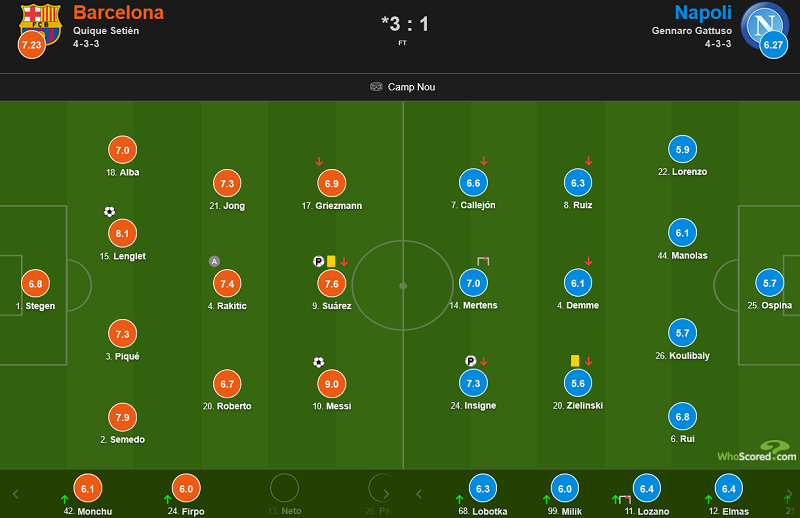Select Messi's 9.0 rating circle
The image size is (800, 518).
(x=332, y=383)
